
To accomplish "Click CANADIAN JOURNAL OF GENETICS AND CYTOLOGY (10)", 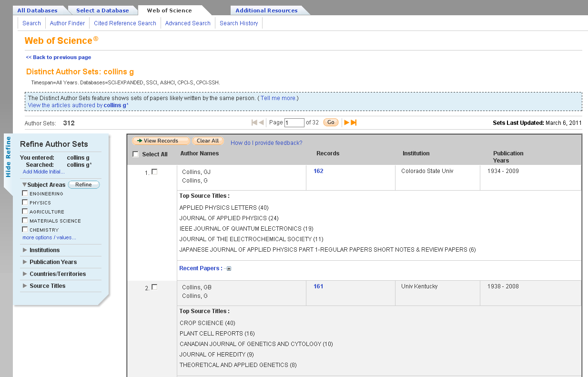I will pos(256,344).
